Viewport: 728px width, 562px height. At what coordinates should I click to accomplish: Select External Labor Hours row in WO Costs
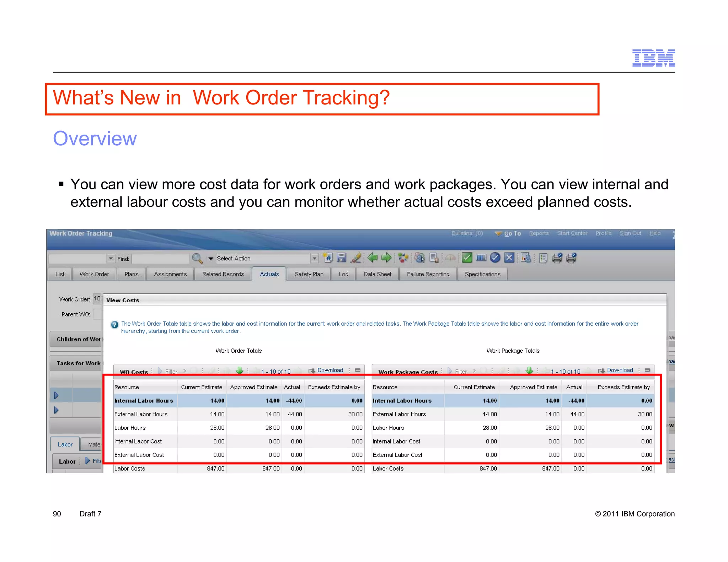[x=239, y=414]
